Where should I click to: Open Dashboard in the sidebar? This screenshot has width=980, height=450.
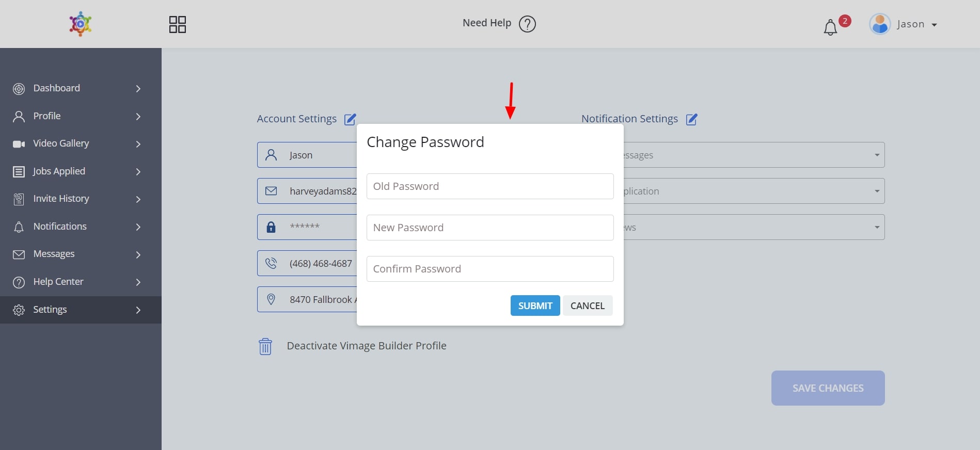pyautogui.click(x=57, y=88)
